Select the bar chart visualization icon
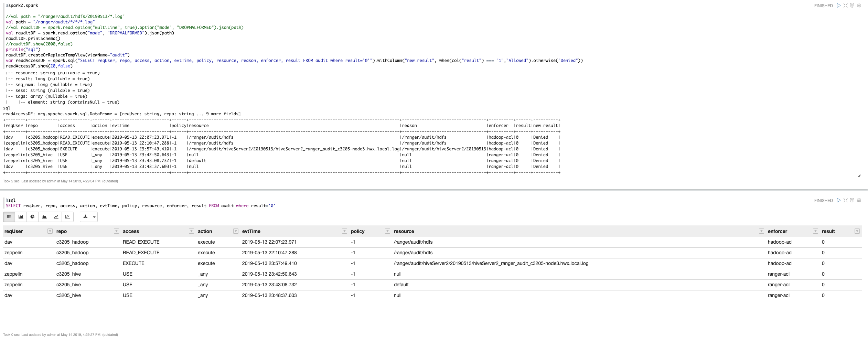The width and height of the screenshot is (868, 340). click(21, 217)
